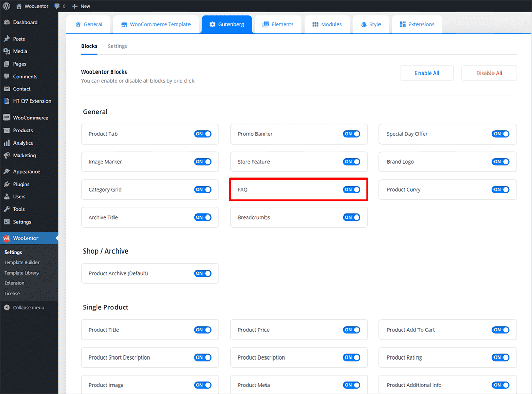The height and width of the screenshot is (394, 532).
Task: Turn off the FAQ block toggle
Action: tap(352, 190)
